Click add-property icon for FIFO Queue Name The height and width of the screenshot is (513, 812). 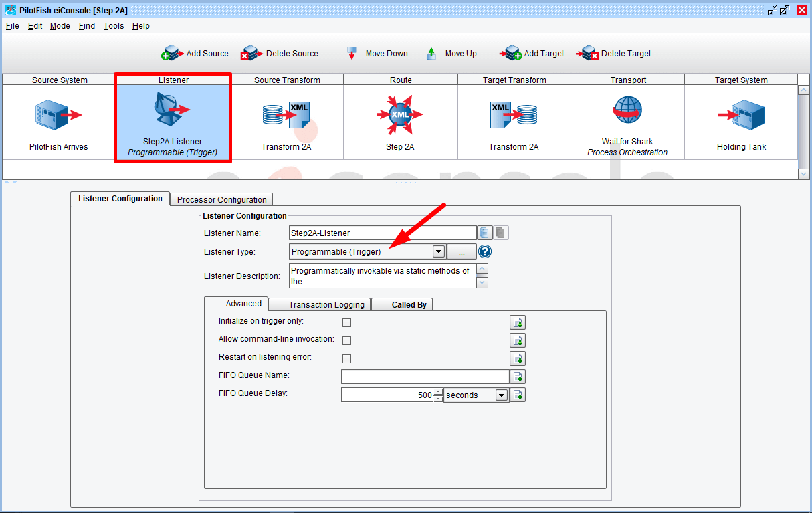(518, 377)
